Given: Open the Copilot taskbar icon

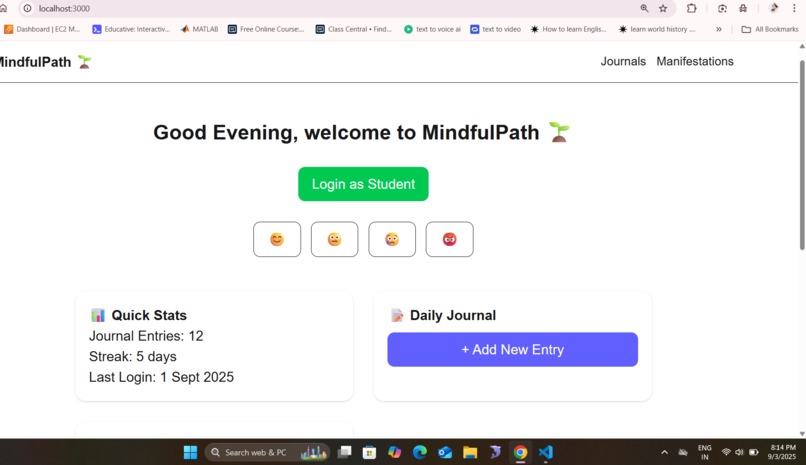Looking at the screenshot, I should [394, 452].
